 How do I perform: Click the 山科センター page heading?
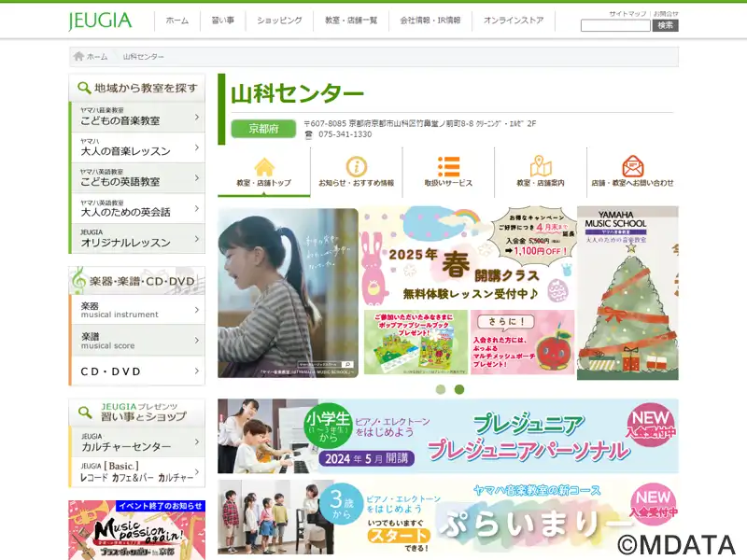point(297,92)
